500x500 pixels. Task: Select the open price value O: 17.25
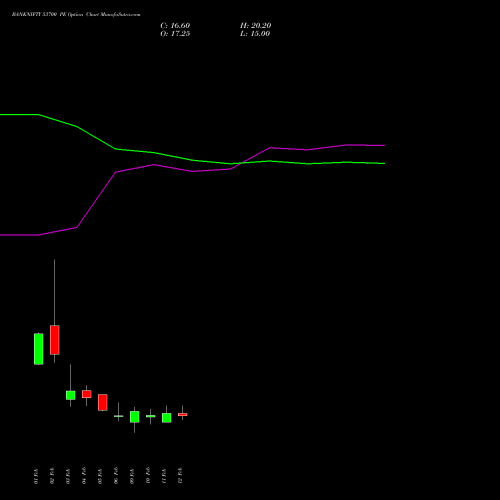[175, 34]
